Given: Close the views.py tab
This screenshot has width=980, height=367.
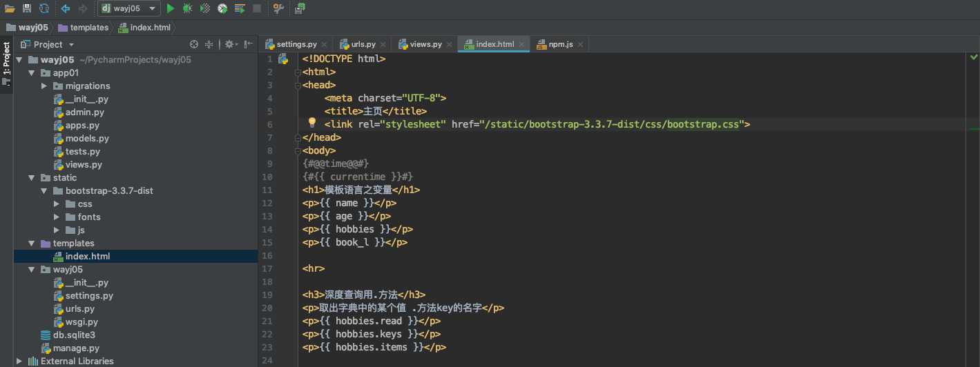Looking at the screenshot, I should click(450, 45).
